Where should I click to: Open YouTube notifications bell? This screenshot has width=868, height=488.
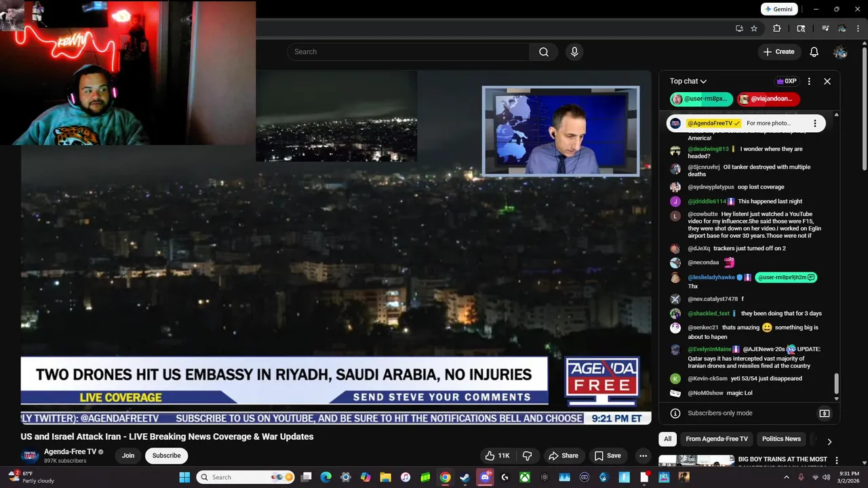pos(814,52)
